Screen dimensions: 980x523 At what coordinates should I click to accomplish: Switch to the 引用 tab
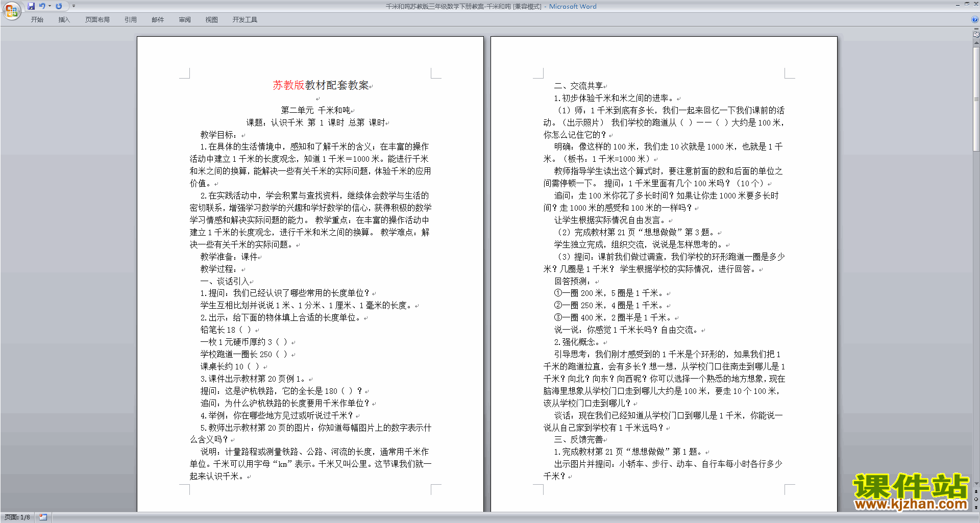coord(131,19)
